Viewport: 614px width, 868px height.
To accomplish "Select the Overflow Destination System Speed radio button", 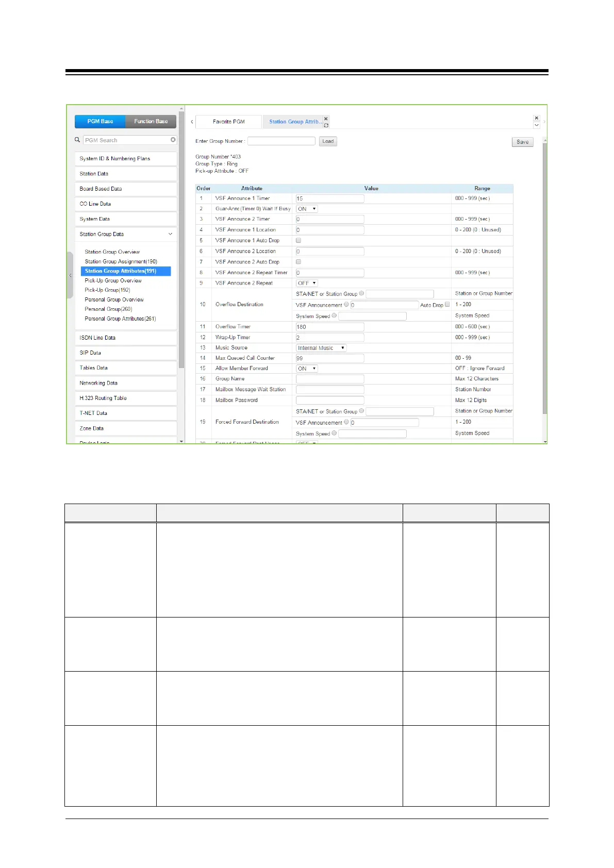I will pyautogui.click(x=335, y=316).
